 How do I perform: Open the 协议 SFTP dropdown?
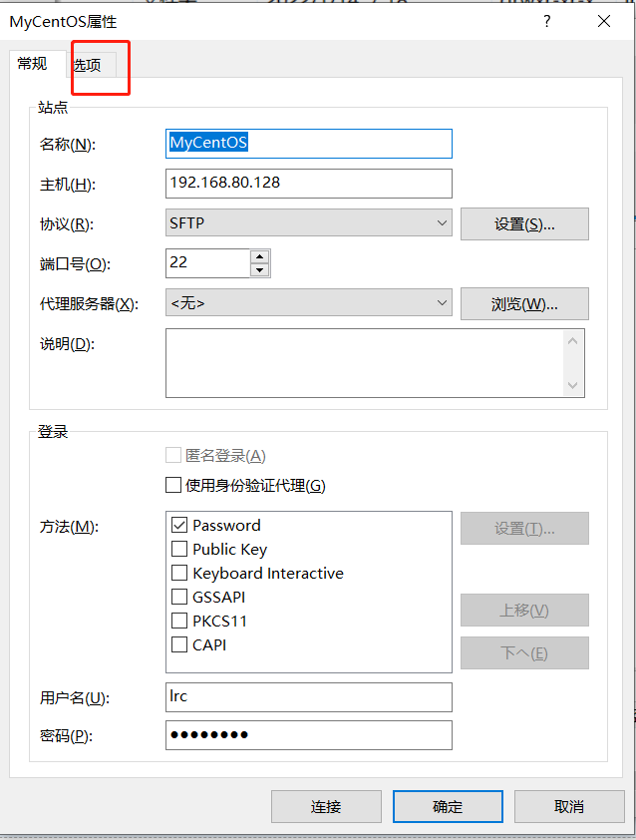coord(308,223)
